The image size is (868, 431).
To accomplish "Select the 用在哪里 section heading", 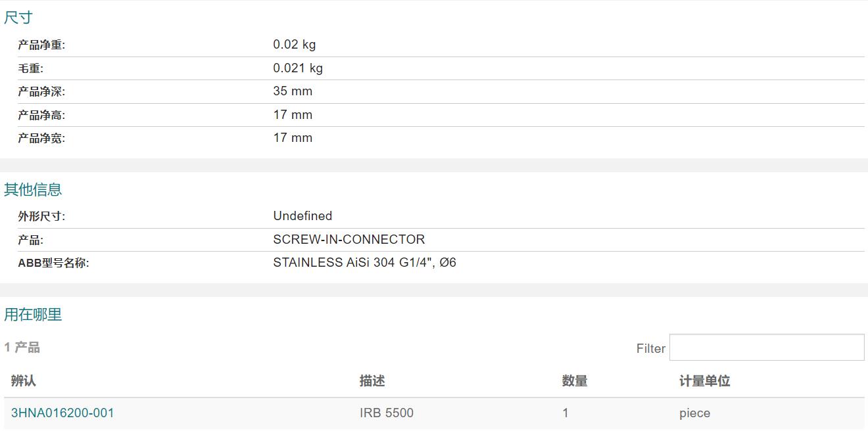I will 33,315.
